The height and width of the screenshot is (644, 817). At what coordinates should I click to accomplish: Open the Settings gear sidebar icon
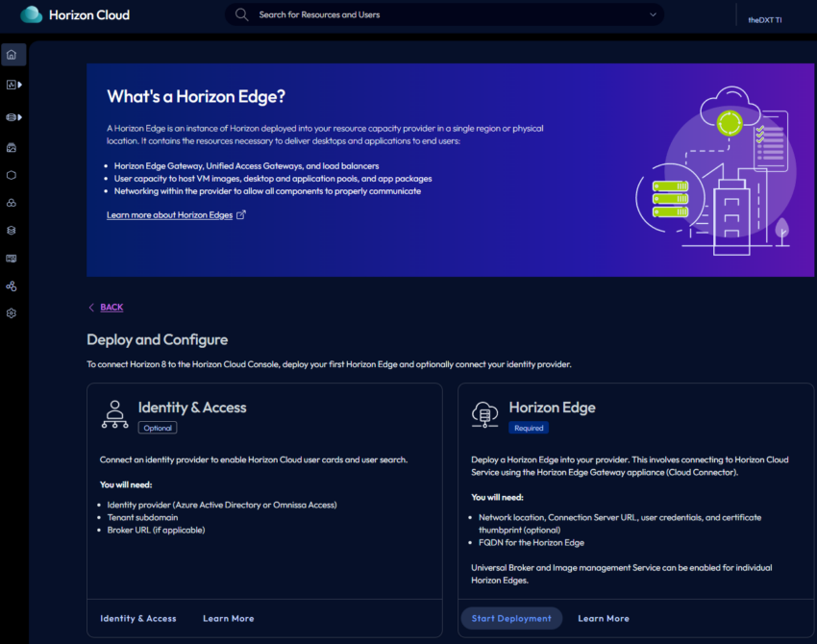pyautogui.click(x=12, y=313)
